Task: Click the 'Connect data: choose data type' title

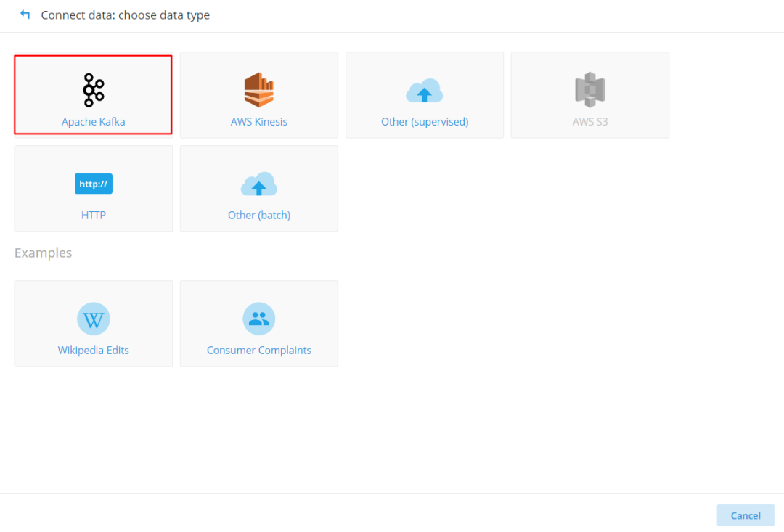Action: (x=126, y=15)
